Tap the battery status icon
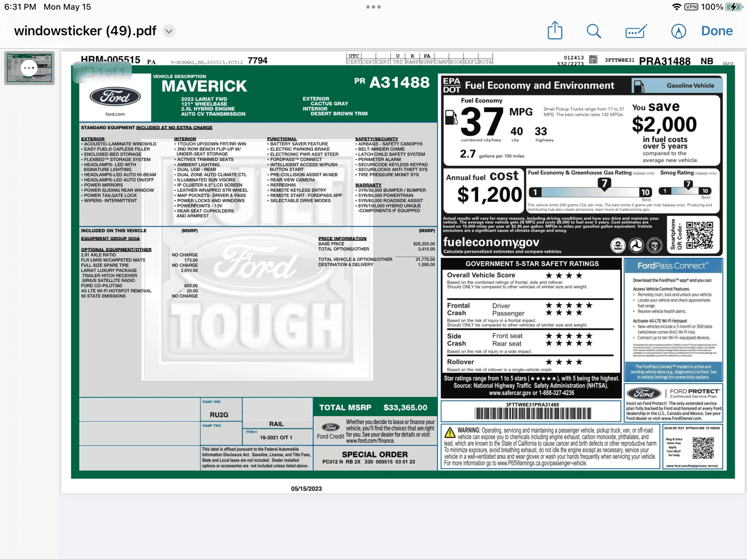This screenshot has width=747, height=560. click(x=734, y=7)
